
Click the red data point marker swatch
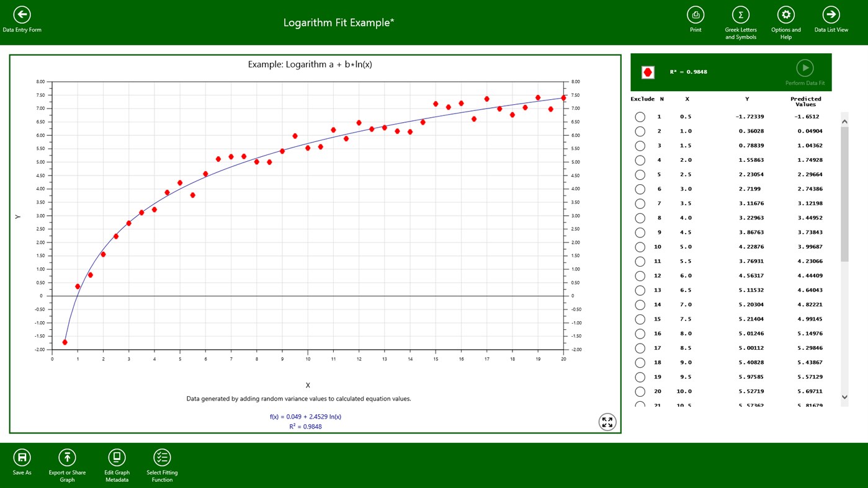pos(648,73)
